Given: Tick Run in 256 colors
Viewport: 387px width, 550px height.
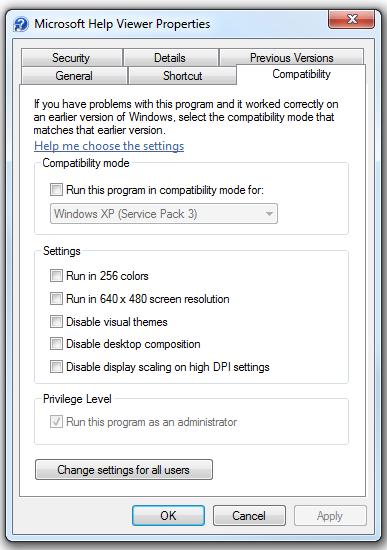Looking at the screenshot, I should tap(56, 276).
